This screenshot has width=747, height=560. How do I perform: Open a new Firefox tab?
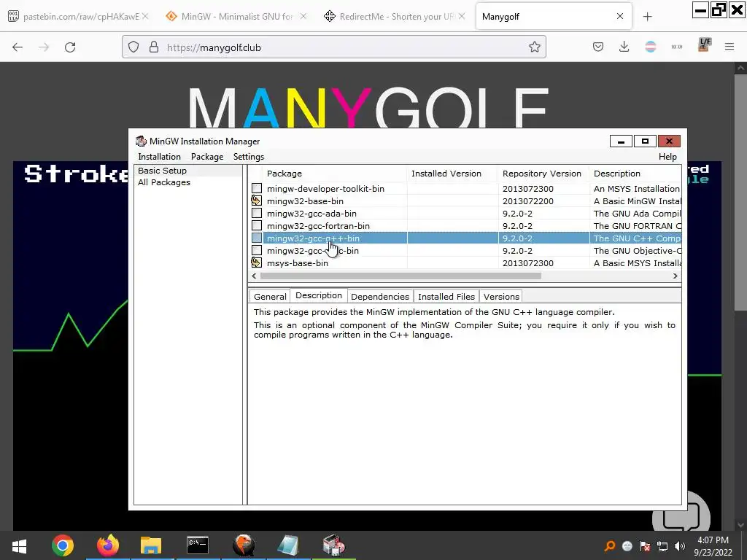pos(647,17)
